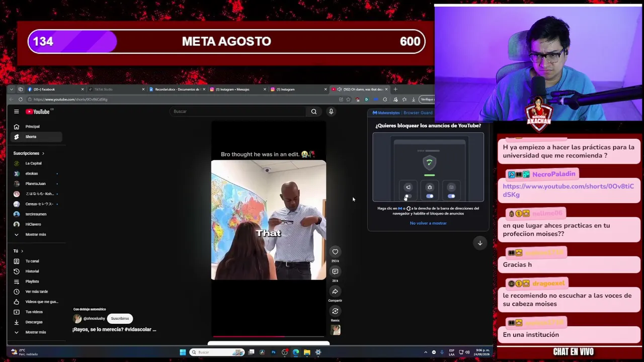Open Settings gear from the taskbar
This screenshot has width=644, height=362.
318,352
